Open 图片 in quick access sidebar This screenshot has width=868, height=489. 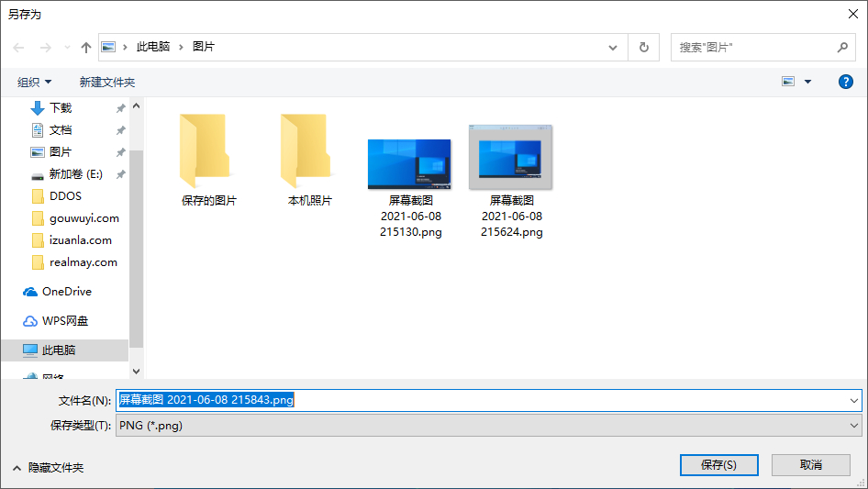(x=61, y=152)
